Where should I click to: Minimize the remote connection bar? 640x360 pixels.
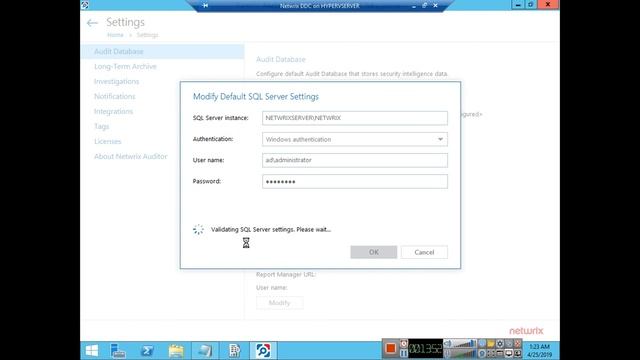tap(414, 6)
